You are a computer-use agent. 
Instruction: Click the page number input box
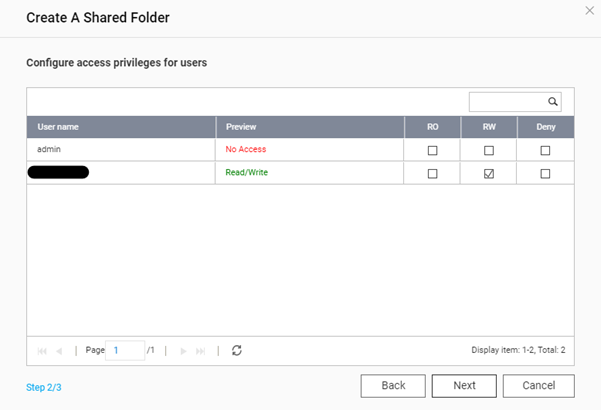[x=125, y=351]
